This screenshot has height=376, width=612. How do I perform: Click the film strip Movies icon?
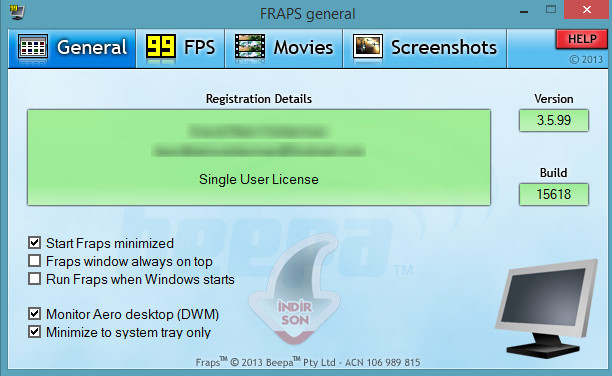250,46
